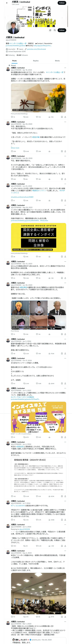View analytics of the post with 111K views

click(x=51, y=117)
